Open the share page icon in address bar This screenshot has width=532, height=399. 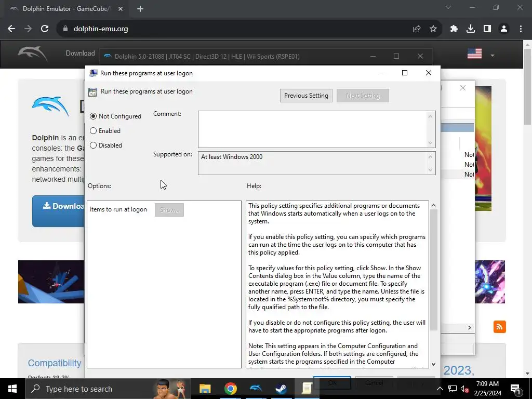[x=416, y=29]
